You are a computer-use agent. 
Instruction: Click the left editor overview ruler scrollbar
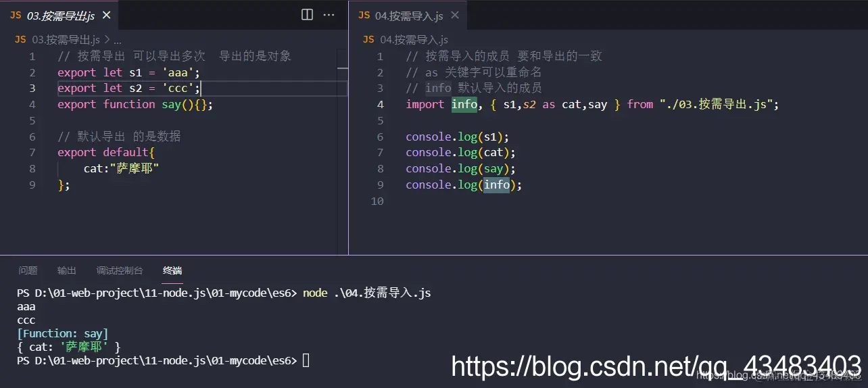pos(343,152)
